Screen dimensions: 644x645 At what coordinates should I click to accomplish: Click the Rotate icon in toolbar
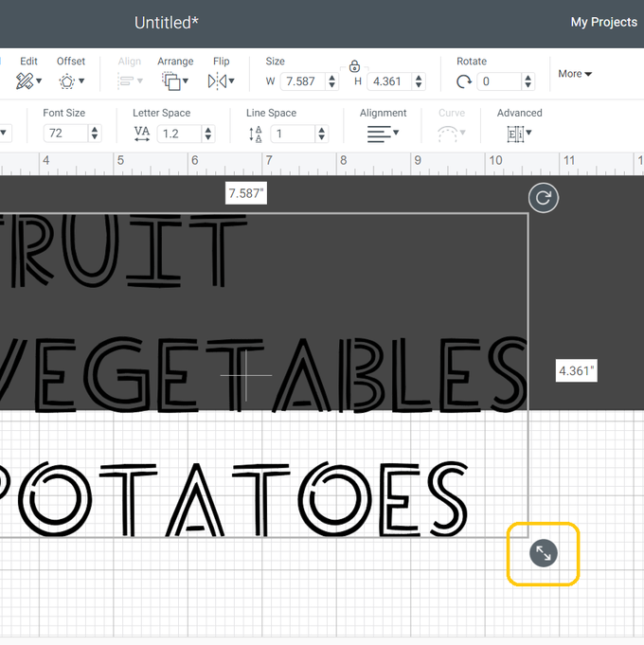(464, 81)
